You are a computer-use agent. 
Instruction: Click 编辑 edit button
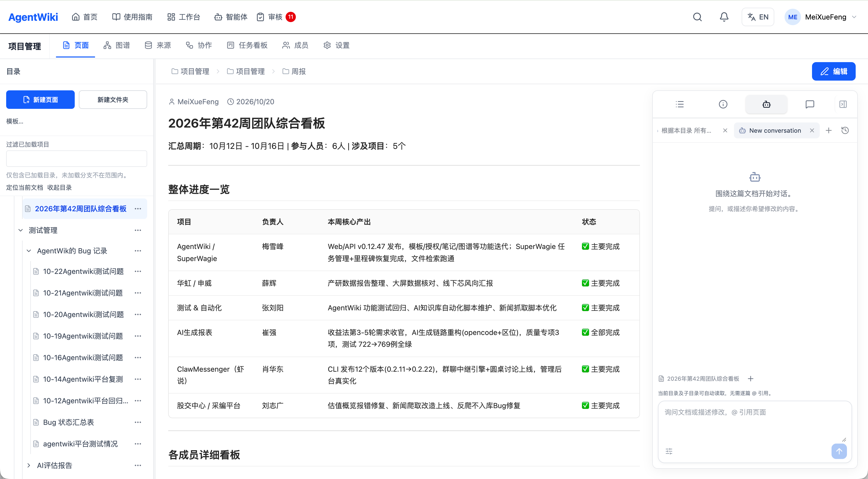(833, 71)
